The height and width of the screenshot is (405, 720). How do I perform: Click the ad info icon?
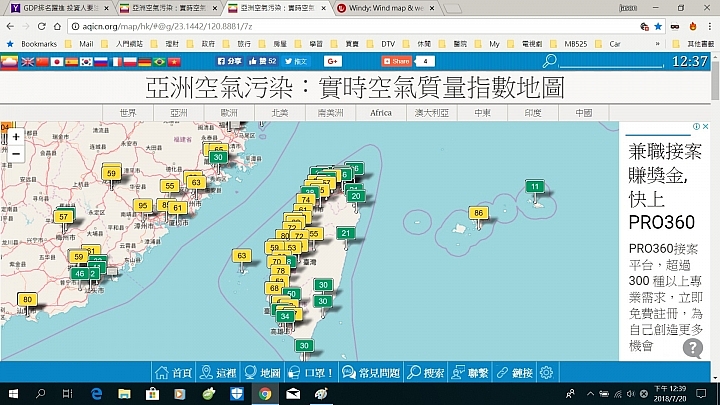click(x=697, y=126)
